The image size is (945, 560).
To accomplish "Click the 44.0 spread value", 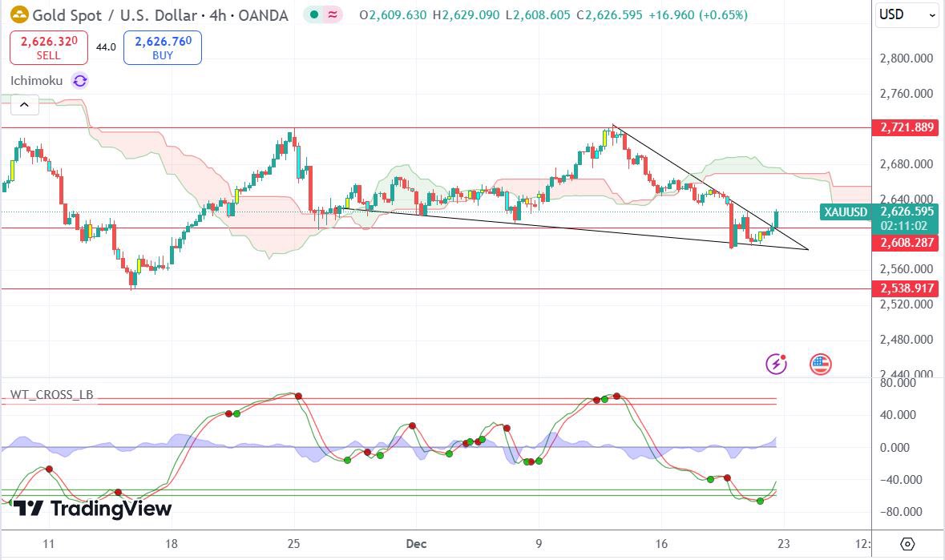I will [x=106, y=47].
